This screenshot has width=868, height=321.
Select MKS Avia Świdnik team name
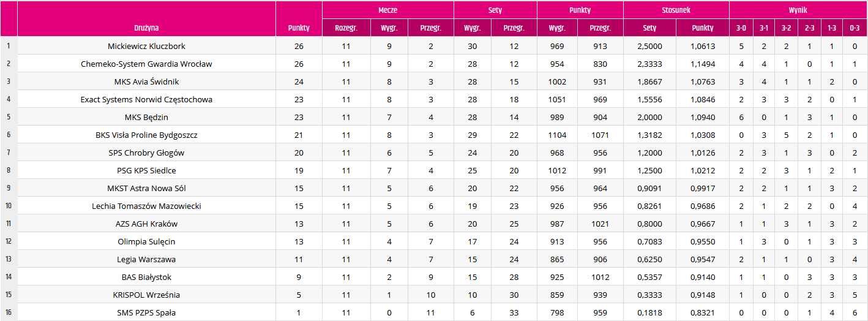point(146,81)
